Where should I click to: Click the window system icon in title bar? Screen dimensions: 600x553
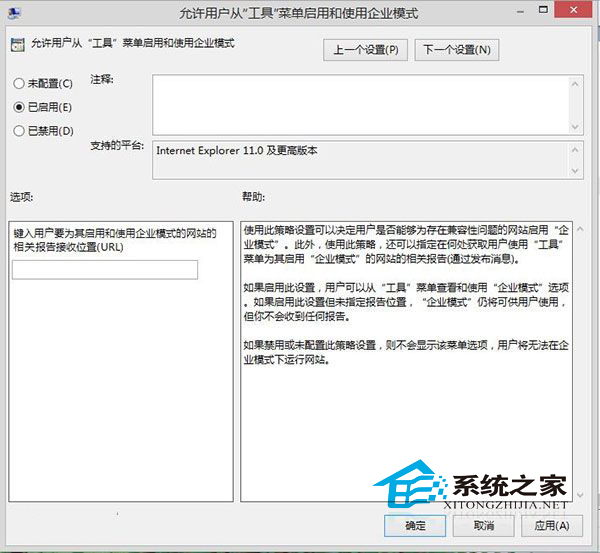pos(14,13)
